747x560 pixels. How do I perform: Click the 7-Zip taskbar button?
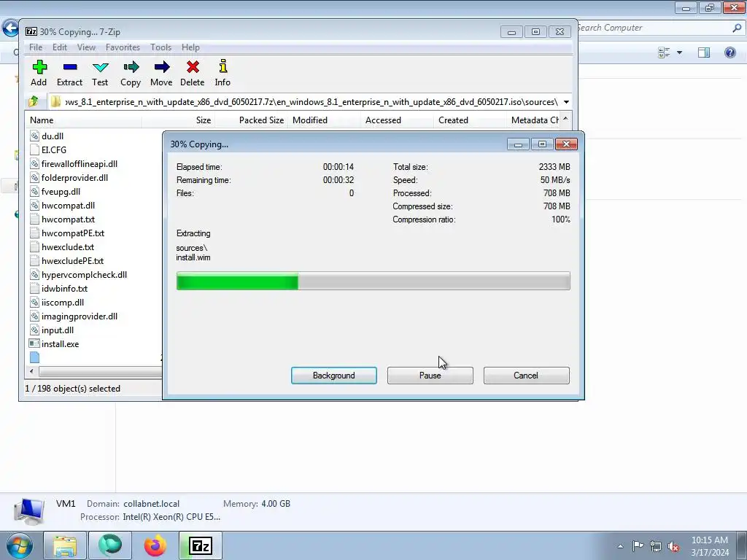point(201,545)
